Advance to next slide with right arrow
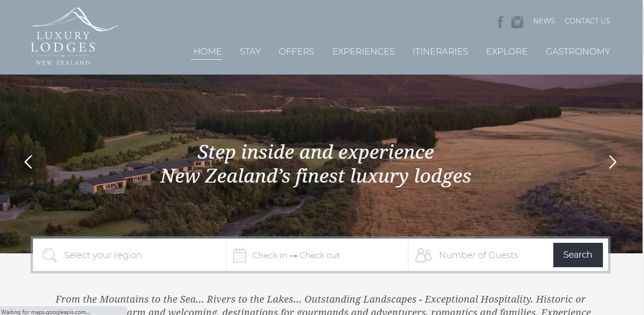Viewport: 644px width, 315px height. 612,162
